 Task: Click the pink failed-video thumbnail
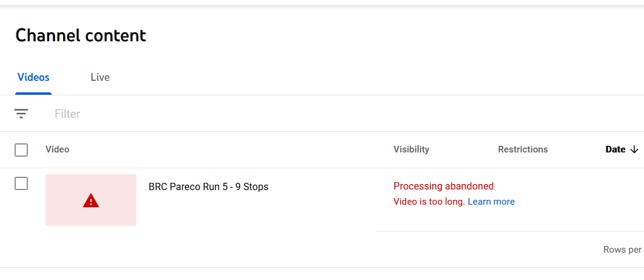click(91, 200)
